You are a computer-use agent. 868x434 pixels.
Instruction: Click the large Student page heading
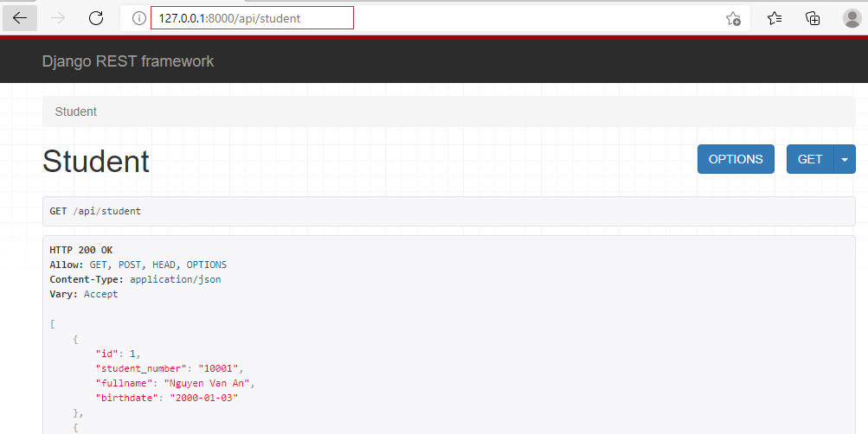tap(96, 162)
